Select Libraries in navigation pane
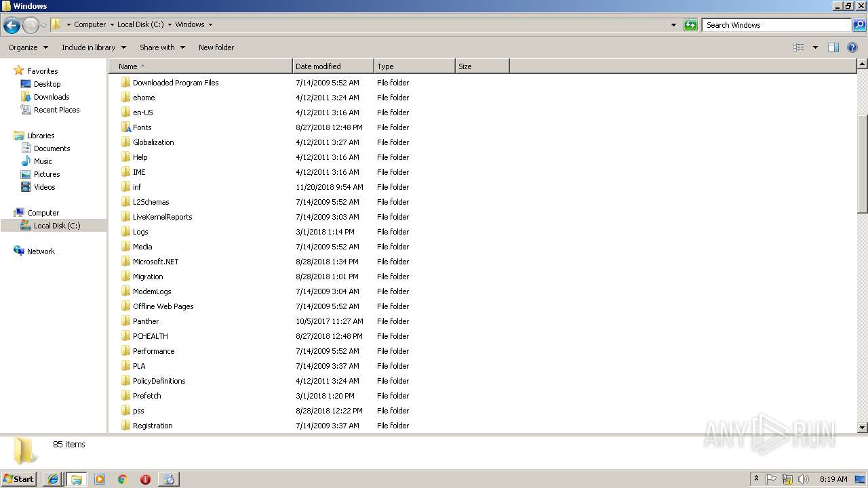The height and width of the screenshot is (488, 868). (41, 136)
